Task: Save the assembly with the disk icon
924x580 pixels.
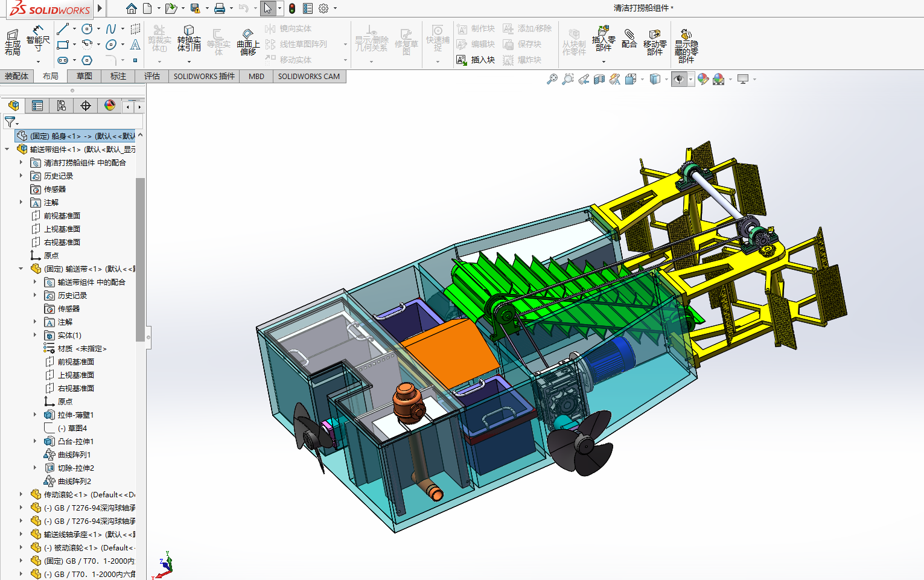Action: click(195, 8)
